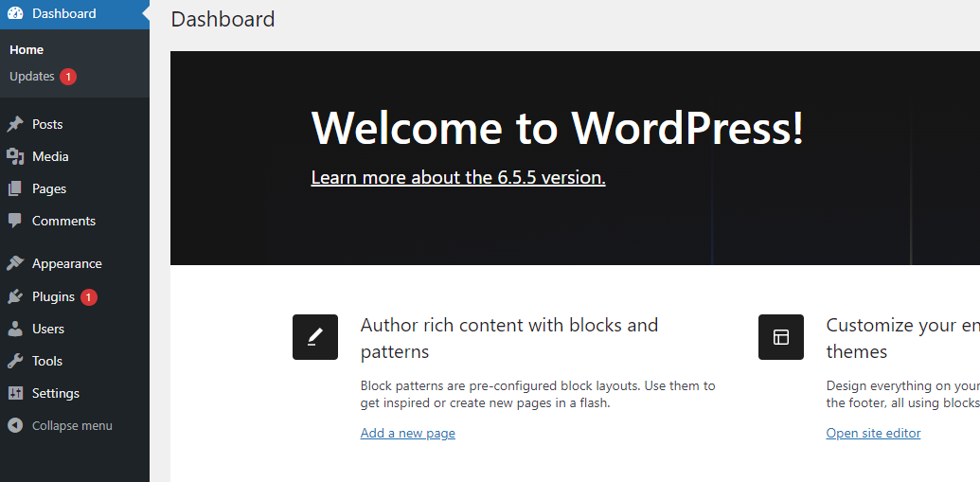The image size is (980, 482).
Task: Click the Dashboard page title
Action: coord(223,19)
